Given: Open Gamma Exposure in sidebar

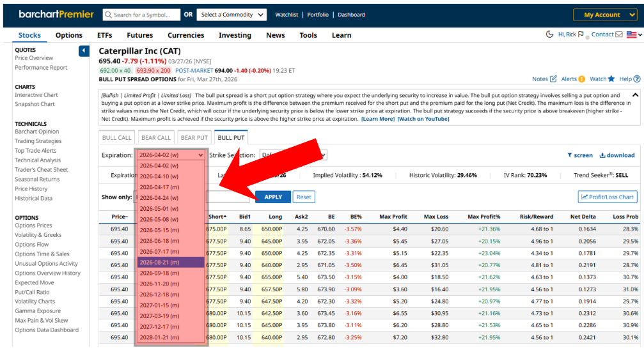Looking at the screenshot, I should 38,311.
